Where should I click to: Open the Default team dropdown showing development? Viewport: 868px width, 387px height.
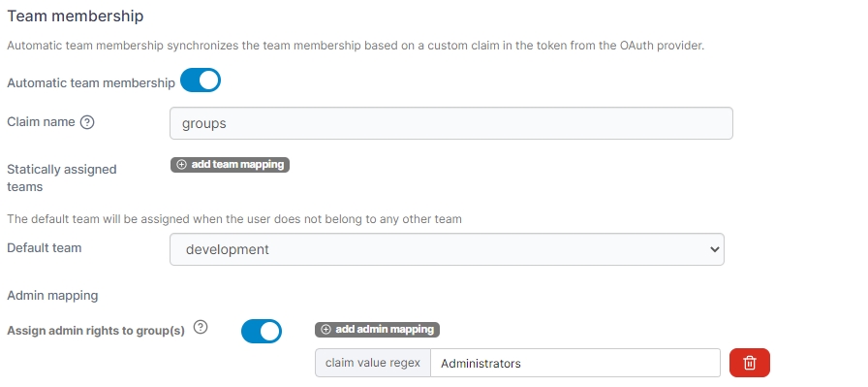pyautogui.click(x=447, y=249)
